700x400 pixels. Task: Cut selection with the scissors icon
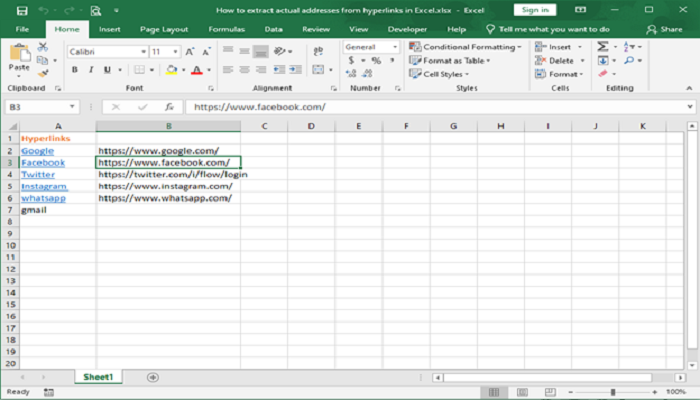point(42,46)
